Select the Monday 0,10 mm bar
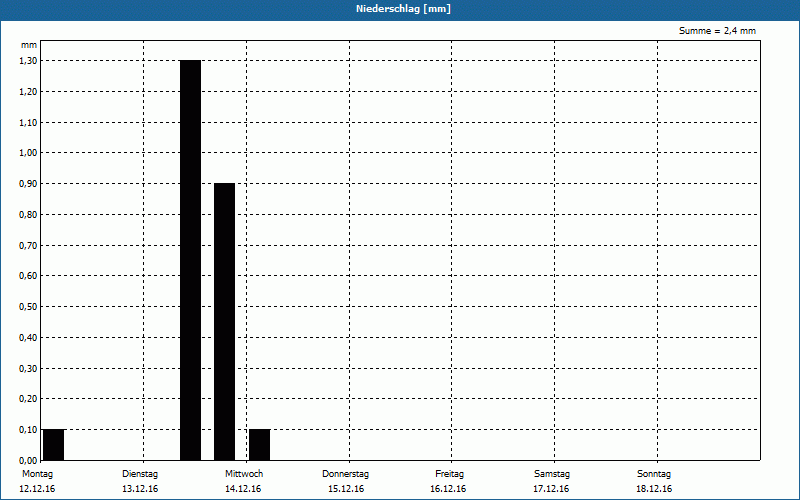Image resolution: width=800 pixels, height=500 pixels. click(54, 445)
